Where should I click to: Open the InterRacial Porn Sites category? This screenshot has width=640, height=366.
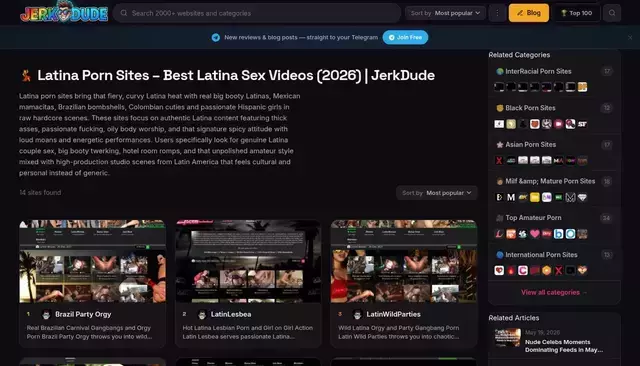click(538, 71)
